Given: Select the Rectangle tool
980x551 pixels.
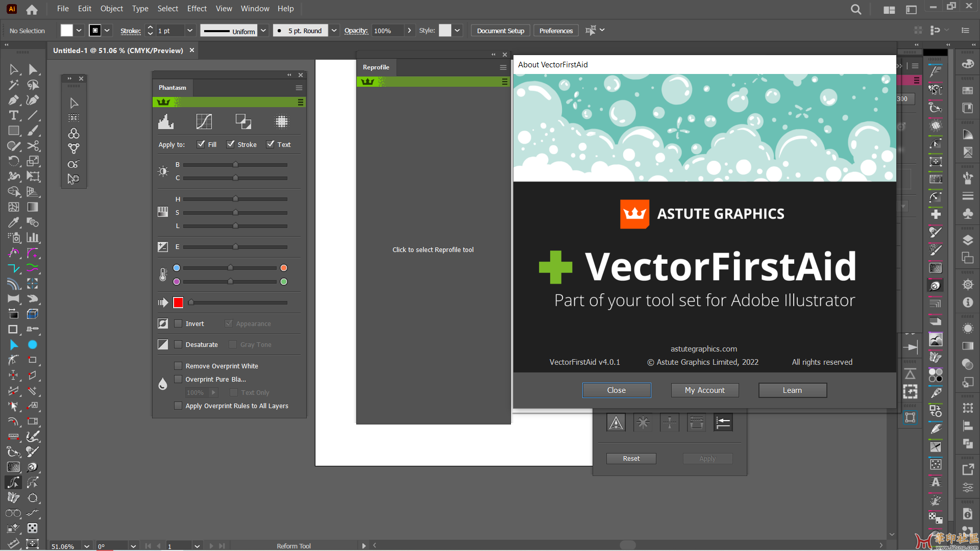Looking at the screenshot, I should click(14, 131).
